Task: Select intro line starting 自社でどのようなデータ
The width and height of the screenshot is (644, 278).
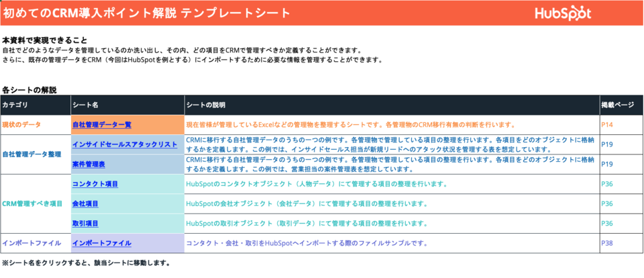Action: coord(182,50)
